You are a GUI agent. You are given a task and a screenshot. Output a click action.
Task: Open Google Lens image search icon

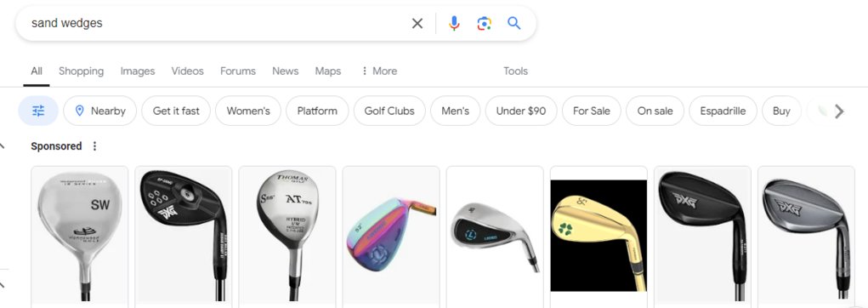coord(484,23)
